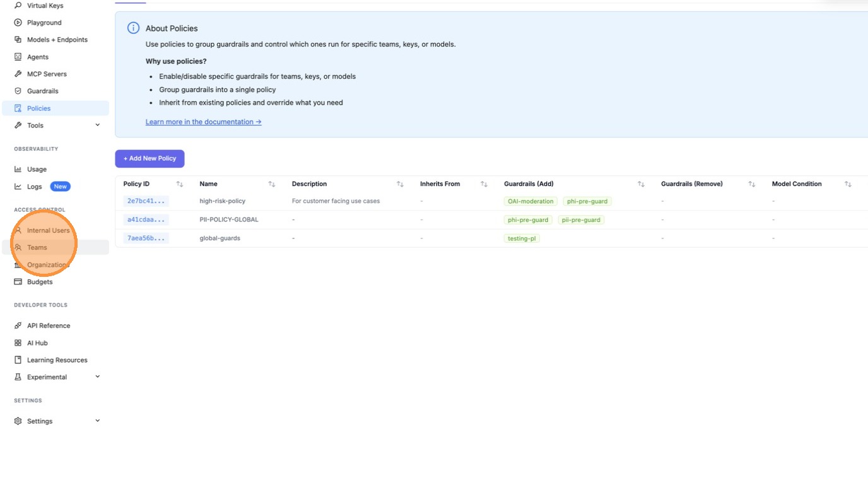Click the Add New Policy button

tap(150, 158)
